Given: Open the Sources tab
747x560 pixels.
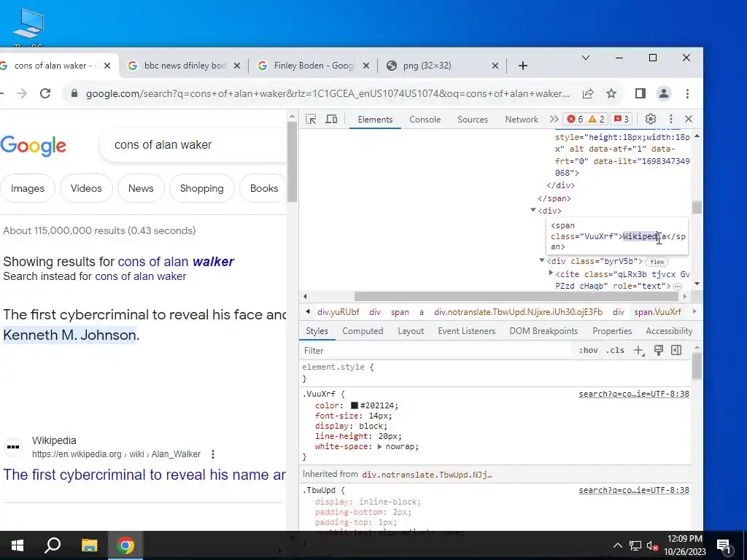Looking at the screenshot, I should point(473,120).
